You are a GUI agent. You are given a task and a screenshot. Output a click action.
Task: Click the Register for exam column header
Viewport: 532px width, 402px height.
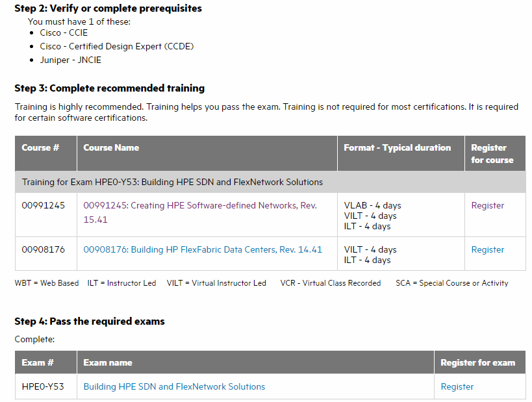[480, 362]
